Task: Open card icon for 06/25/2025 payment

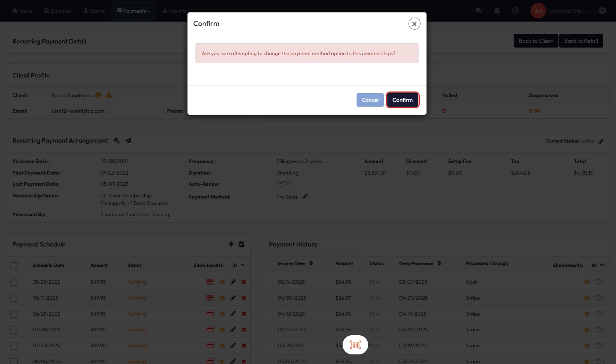Action: pyautogui.click(x=210, y=314)
